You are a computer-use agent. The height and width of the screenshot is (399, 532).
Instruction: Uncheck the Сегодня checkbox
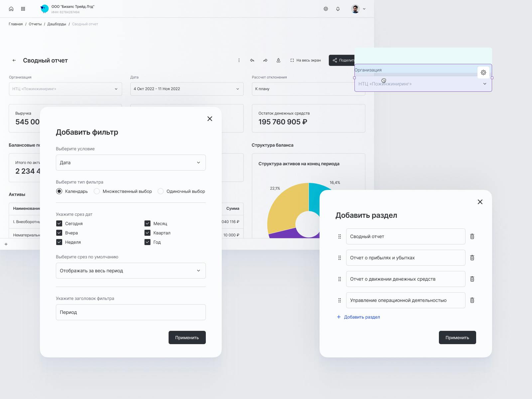[59, 223]
